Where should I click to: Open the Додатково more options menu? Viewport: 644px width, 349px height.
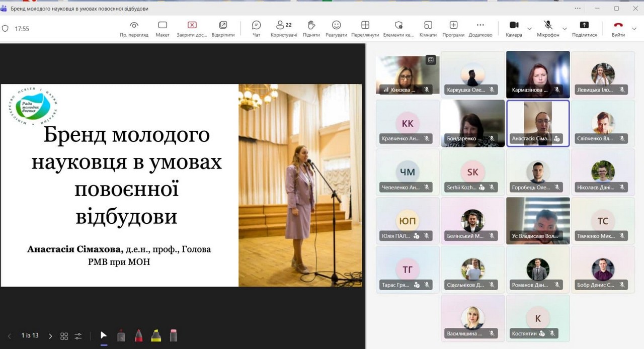[480, 28]
